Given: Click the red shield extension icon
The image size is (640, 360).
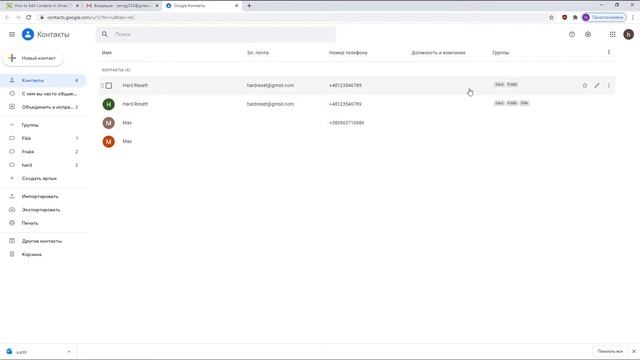Looking at the screenshot, I should [x=564, y=18].
